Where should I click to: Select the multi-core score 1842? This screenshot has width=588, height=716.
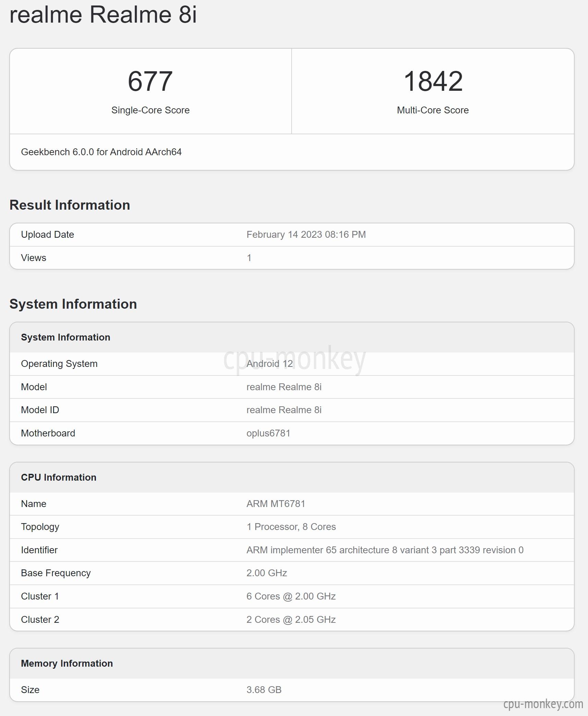(433, 81)
